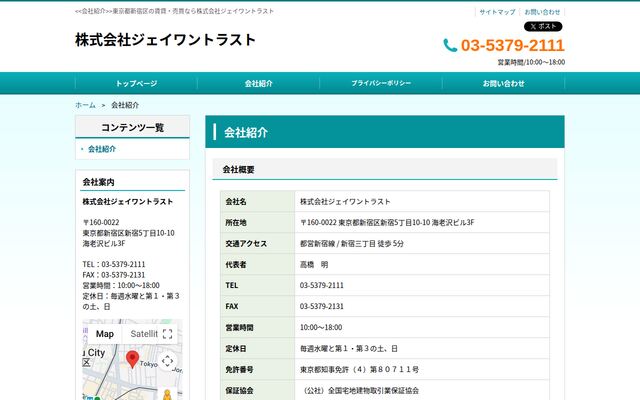Click the コンテンツ一覧 sidebar heading

[133, 127]
